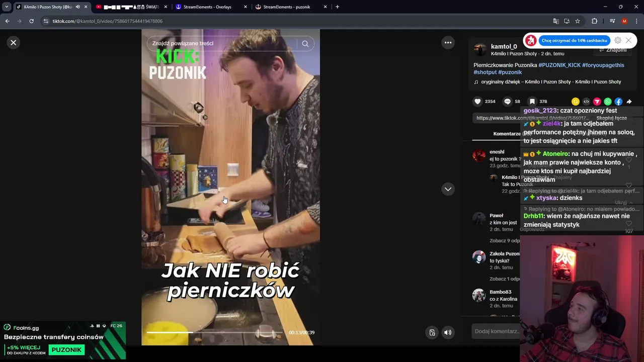Seek on the video progress bar

(x=214, y=332)
